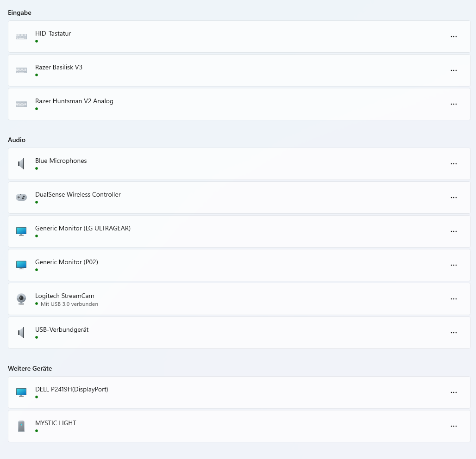The width and height of the screenshot is (476, 459).
Task: Click the Razer Basilisk V3 device icon
Action: point(21,70)
